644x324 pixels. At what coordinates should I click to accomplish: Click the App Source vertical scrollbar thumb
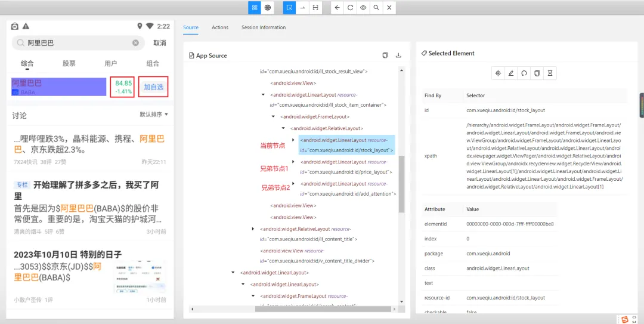click(x=401, y=184)
